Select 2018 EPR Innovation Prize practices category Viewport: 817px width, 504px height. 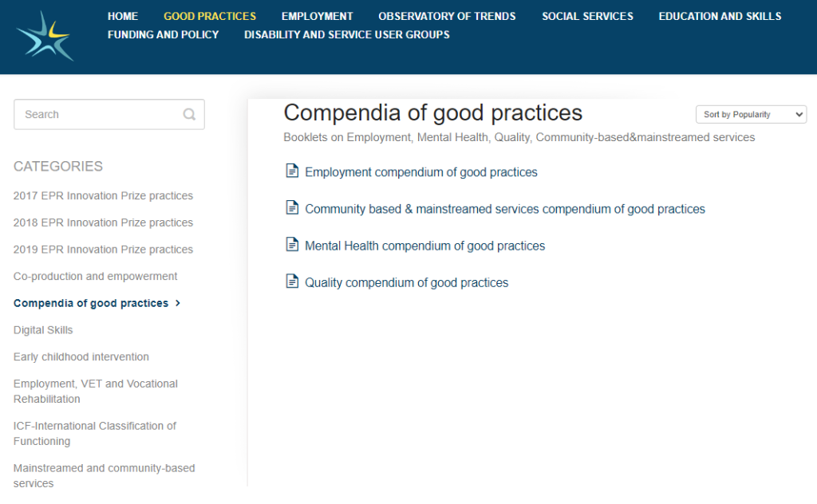coord(103,222)
